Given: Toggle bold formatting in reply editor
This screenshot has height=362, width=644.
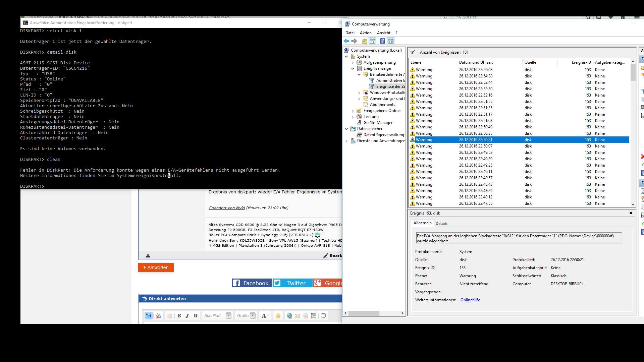Looking at the screenshot, I should coord(179,316).
